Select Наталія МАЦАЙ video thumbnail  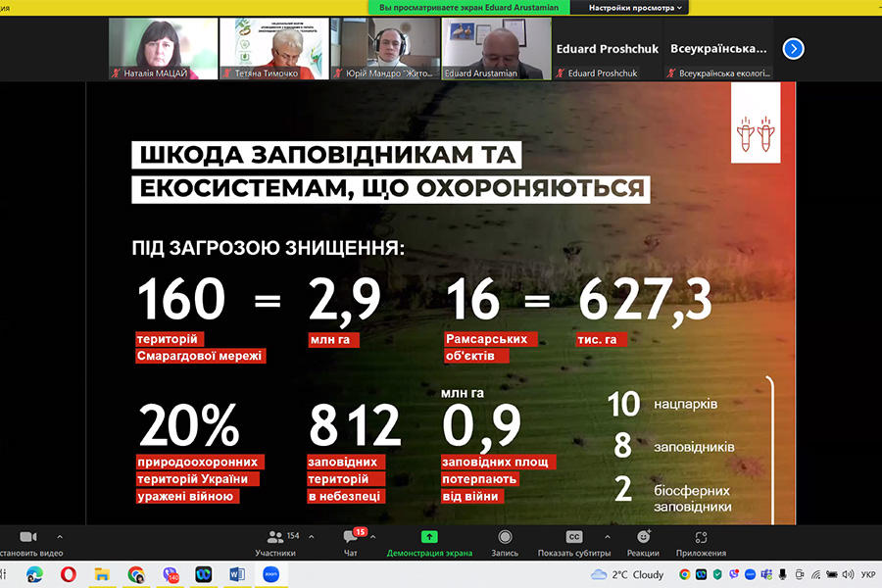pyautogui.click(x=163, y=49)
